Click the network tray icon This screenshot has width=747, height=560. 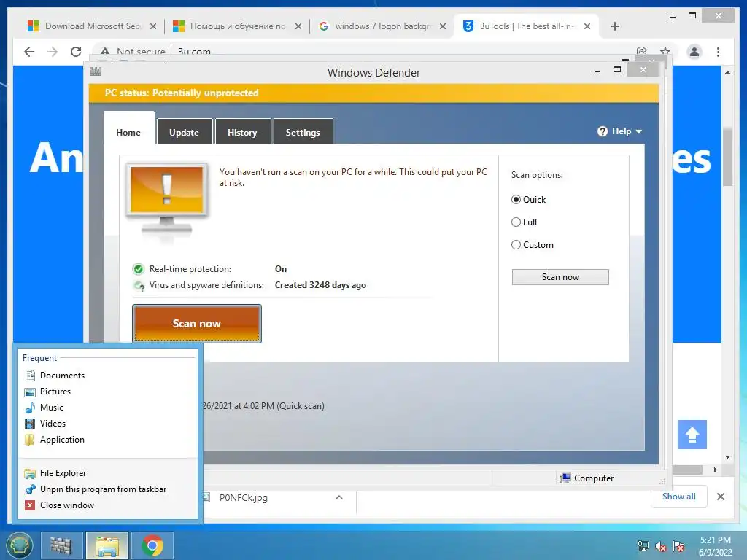coord(643,546)
